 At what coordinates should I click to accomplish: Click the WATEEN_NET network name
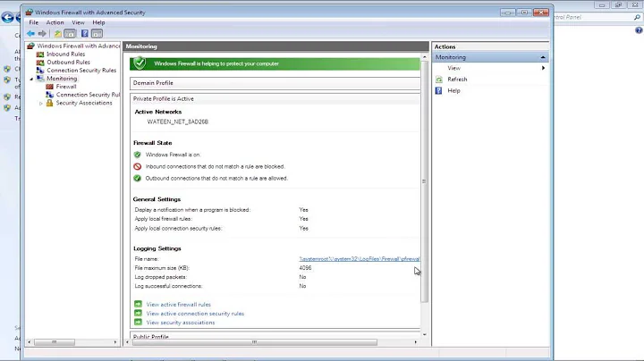click(x=177, y=122)
